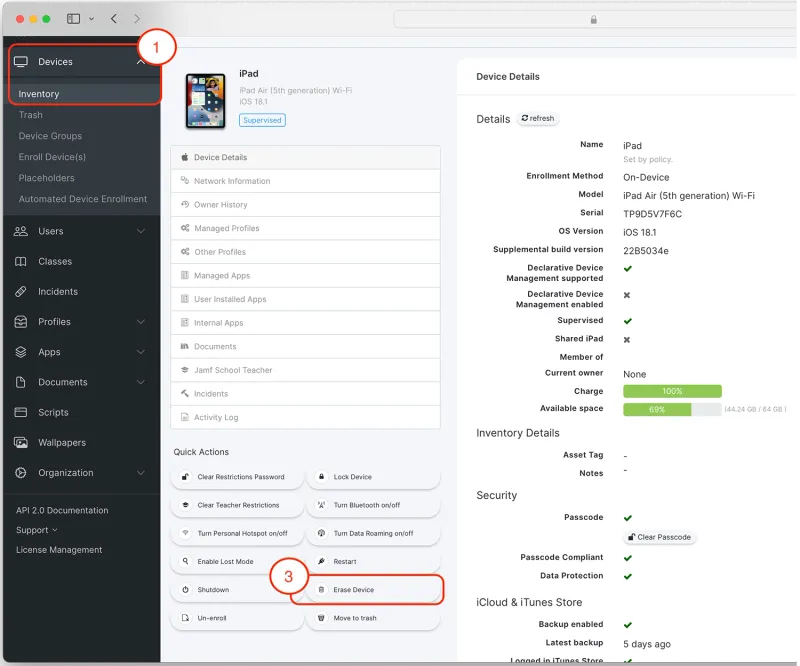Click the Un-enroll quick action
This screenshot has height=666, width=800.
[237, 618]
